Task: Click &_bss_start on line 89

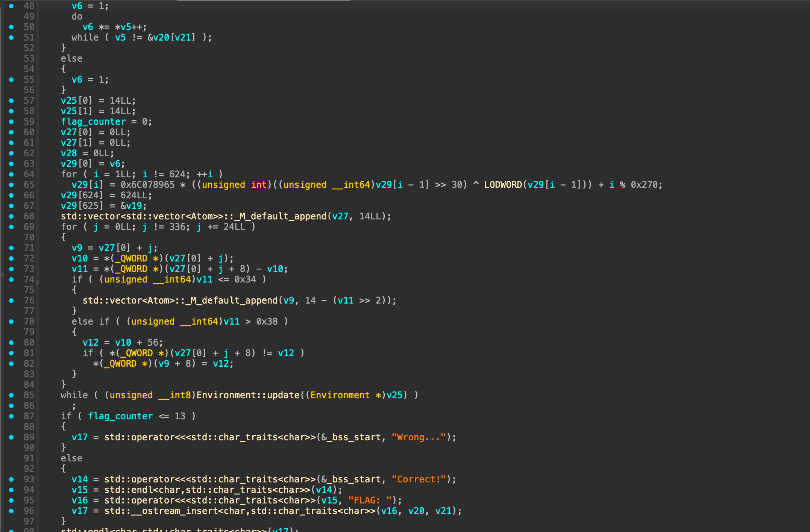Action: point(351,437)
